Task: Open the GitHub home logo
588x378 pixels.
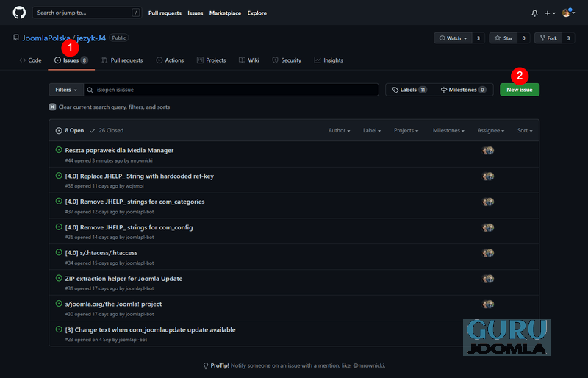Action: click(20, 13)
